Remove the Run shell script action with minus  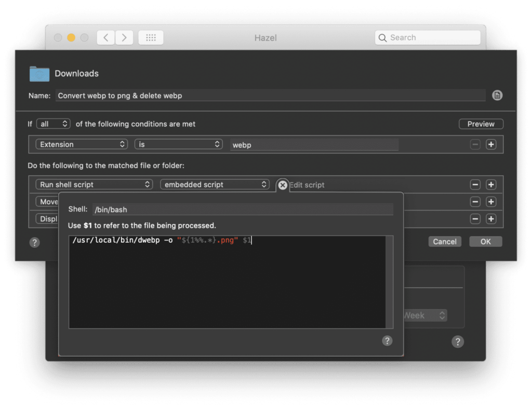[475, 184]
